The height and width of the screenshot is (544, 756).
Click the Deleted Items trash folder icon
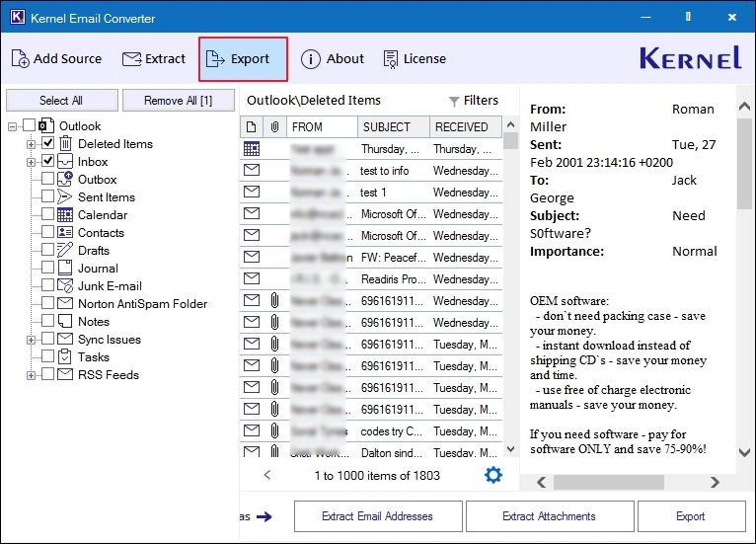(65, 144)
